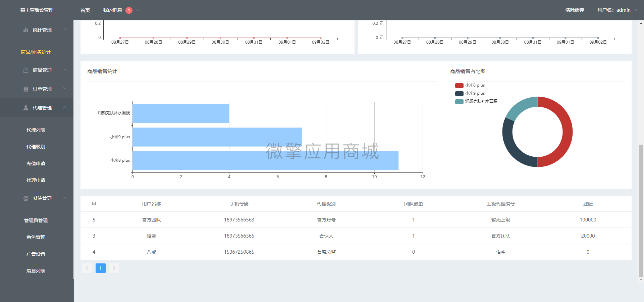The image size is (644, 302).
Task: Click the 用户名称 column header
Action: (151, 204)
